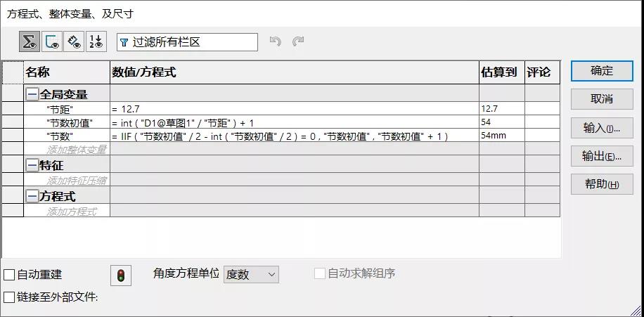Click the IIF equation cell for 节数

pyautogui.click(x=295, y=136)
